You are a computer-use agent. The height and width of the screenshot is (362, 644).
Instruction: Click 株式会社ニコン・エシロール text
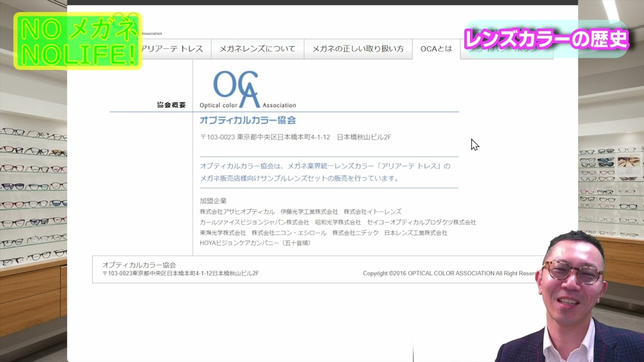point(289,233)
